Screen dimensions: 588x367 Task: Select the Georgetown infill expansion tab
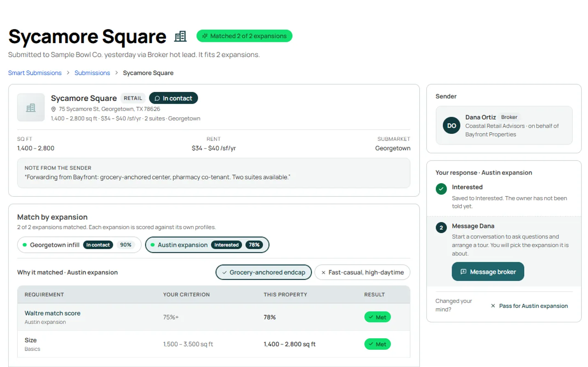point(79,245)
